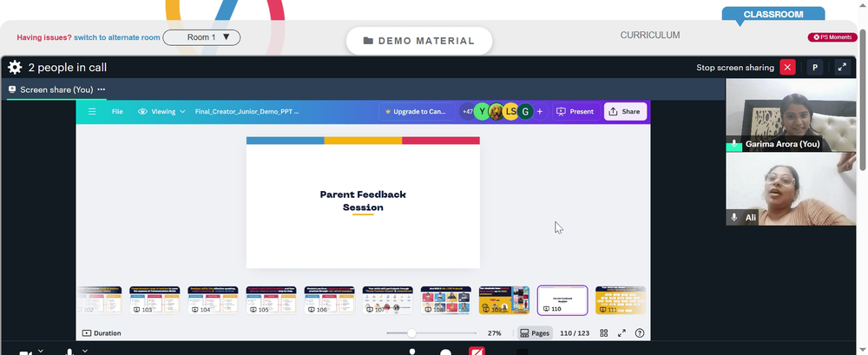This screenshot has height=355, width=868.
Task: Click Parent Feedback Session slide title
Action: (x=363, y=201)
